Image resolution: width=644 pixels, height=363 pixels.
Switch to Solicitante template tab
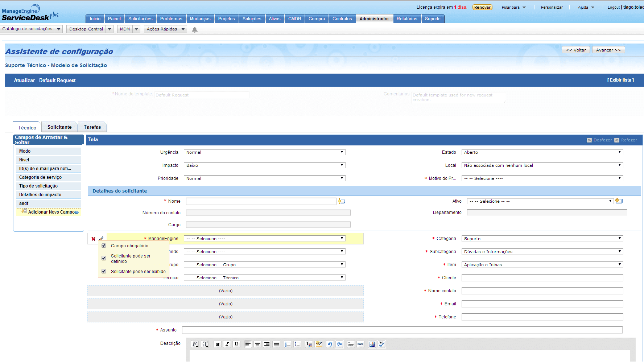[x=59, y=127]
